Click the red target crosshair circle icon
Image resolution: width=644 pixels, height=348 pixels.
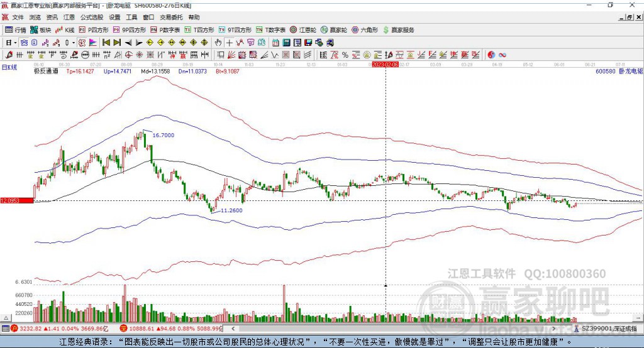[x=128, y=55]
